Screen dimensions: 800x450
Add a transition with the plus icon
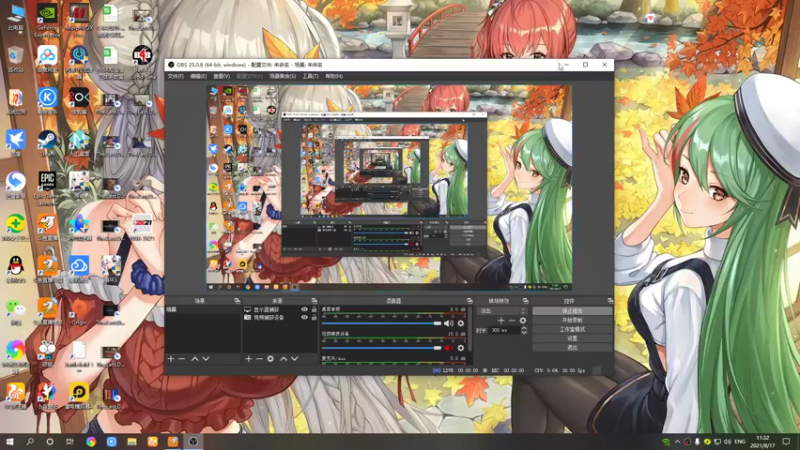(501, 320)
